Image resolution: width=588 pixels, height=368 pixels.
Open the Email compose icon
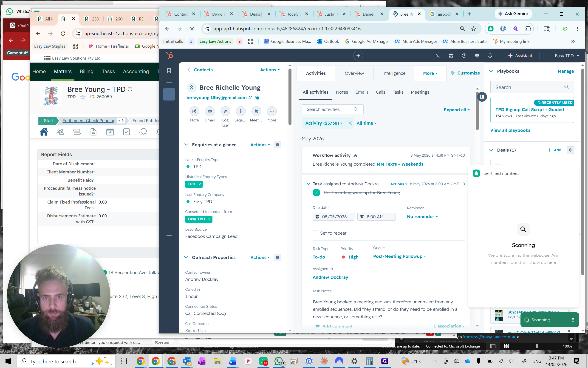[210, 111]
